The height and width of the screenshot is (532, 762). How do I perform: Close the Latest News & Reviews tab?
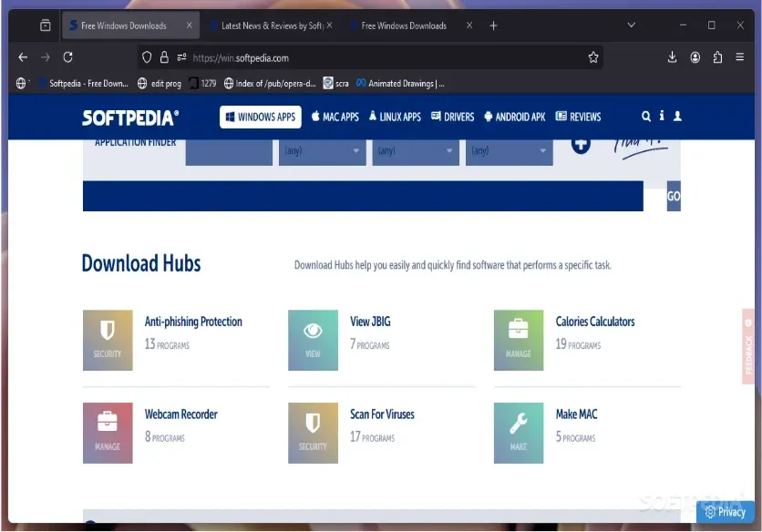pos(329,26)
